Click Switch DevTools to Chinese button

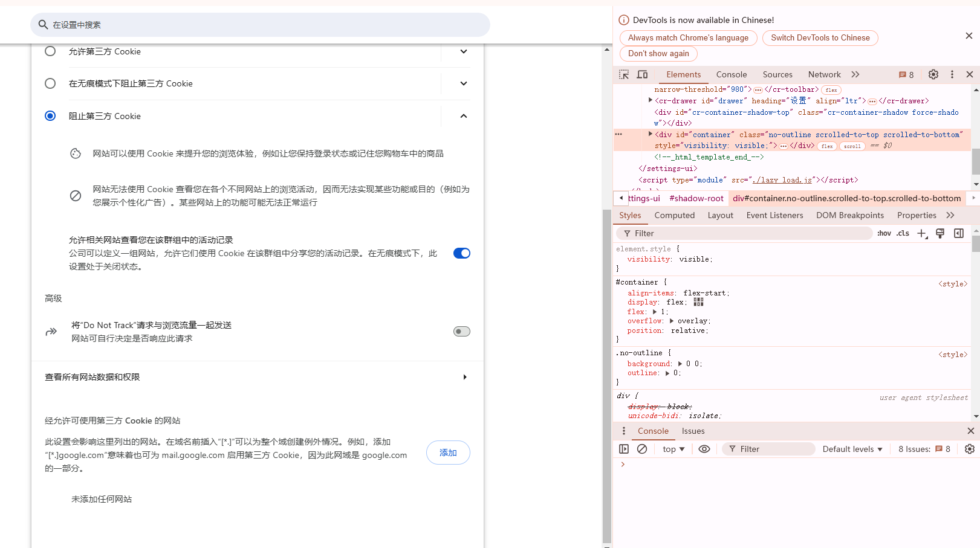click(820, 37)
